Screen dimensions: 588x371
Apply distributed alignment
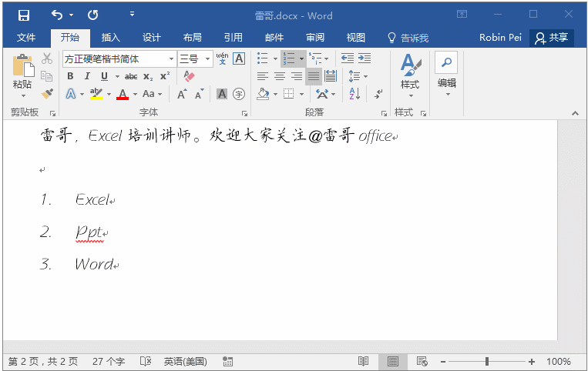tap(331, 76)
